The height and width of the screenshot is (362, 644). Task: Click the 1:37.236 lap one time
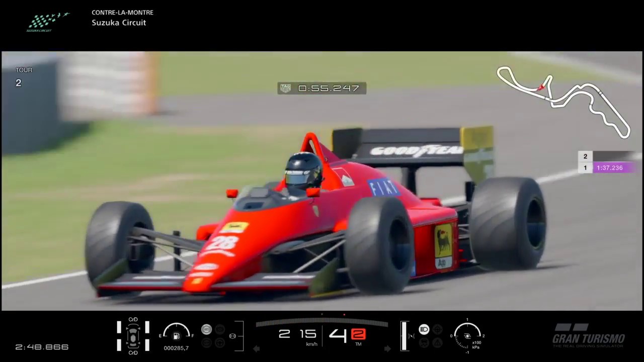[610, 168]
